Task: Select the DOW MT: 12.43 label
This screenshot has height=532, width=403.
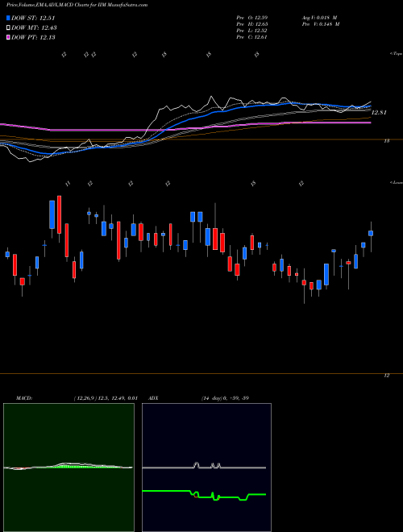Action: [35, 28]
